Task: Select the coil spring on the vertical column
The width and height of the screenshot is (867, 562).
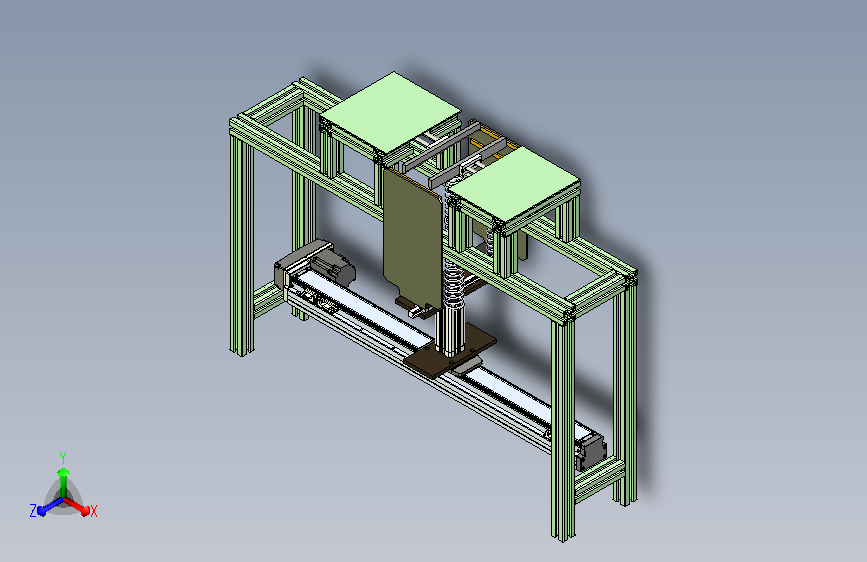Action: 455,282
